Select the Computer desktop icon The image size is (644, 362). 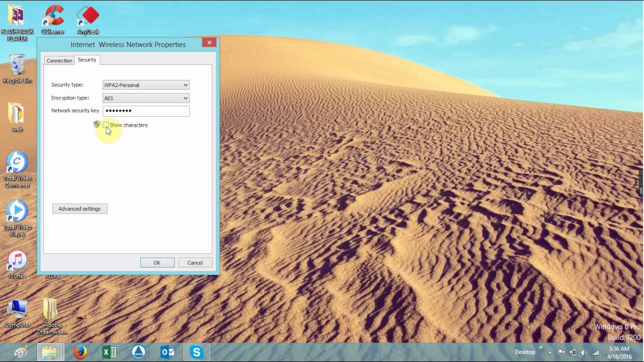point(17,314)
